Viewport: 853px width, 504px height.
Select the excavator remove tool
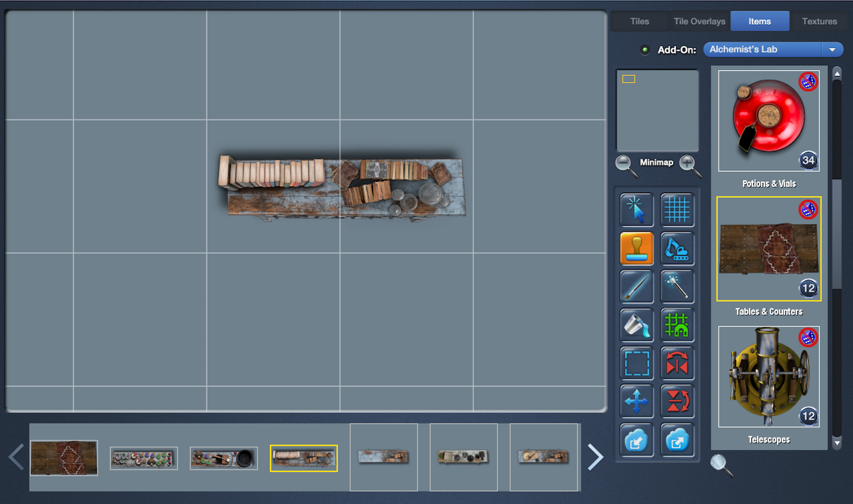tap(677, 248)
